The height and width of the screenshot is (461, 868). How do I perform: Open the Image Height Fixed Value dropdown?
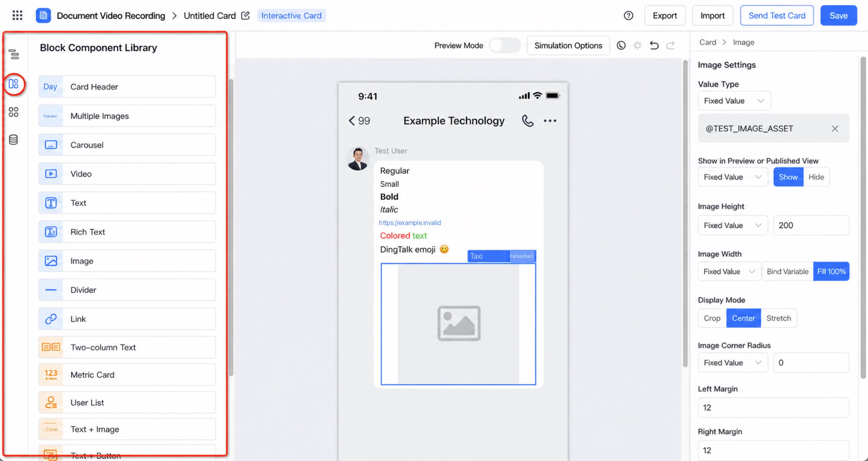tap(732, 226)
